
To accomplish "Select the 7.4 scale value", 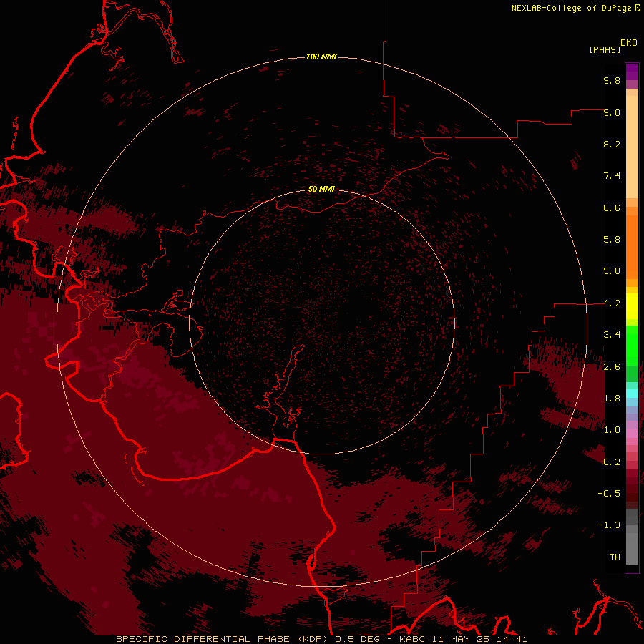I will click(x=612, y=176).
